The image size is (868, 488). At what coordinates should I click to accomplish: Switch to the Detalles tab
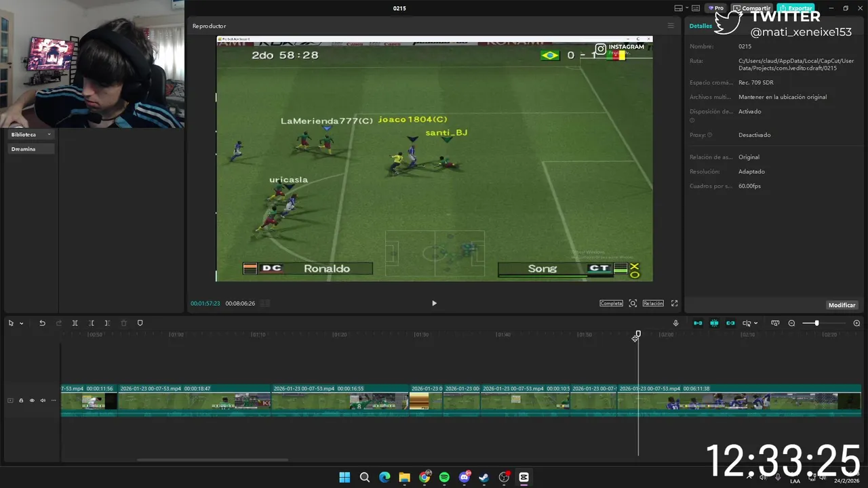click(x=701, y=26)
